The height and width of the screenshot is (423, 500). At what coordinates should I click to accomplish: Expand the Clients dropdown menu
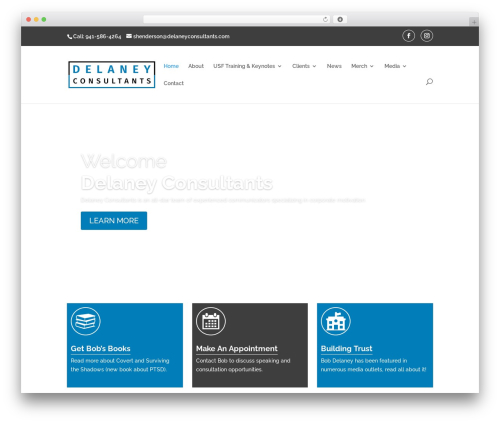click(x=304, y=66)
